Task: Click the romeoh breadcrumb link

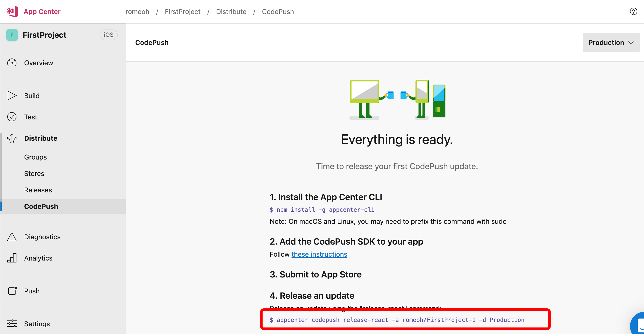Action: 137,12
